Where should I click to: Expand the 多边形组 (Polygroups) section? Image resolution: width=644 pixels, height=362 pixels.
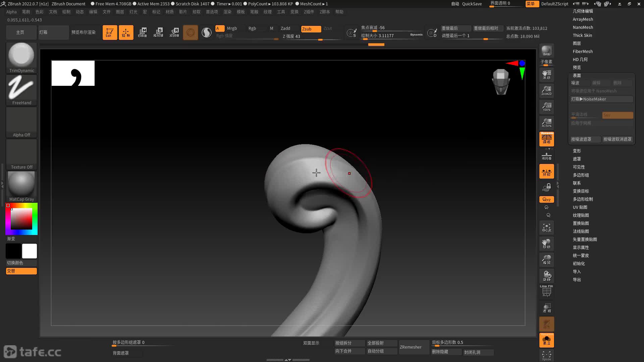pyautogui.click(x=581, y=175)
